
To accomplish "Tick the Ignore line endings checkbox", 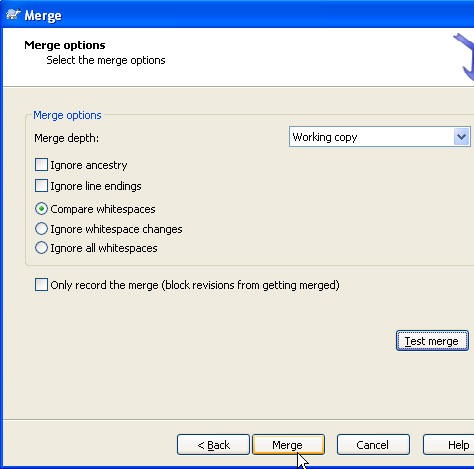I will click(x=41, y=186).
